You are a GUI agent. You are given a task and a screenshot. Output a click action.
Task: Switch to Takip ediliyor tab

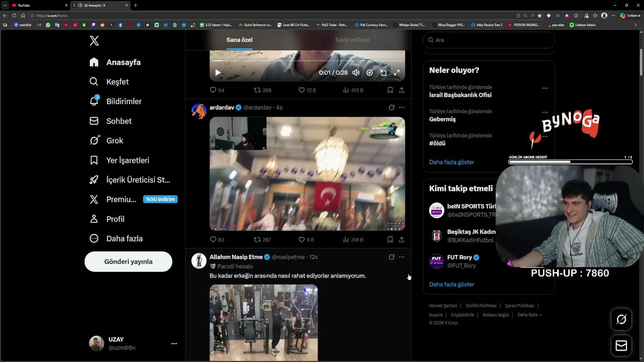coord(352,40)
